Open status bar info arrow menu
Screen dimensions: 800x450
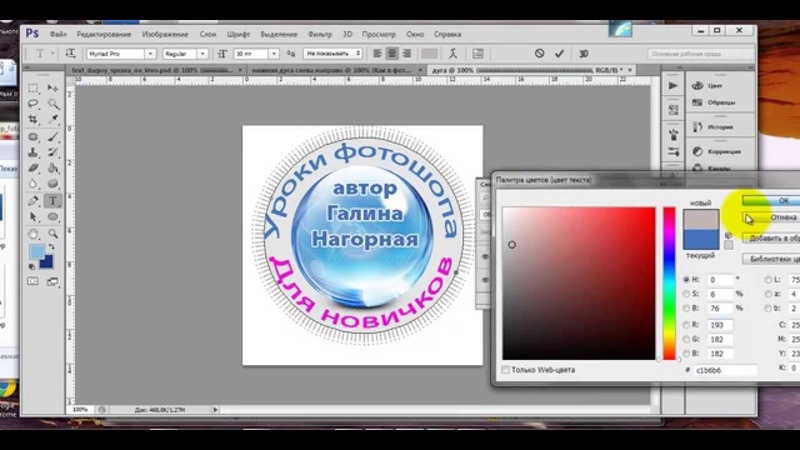215,410
